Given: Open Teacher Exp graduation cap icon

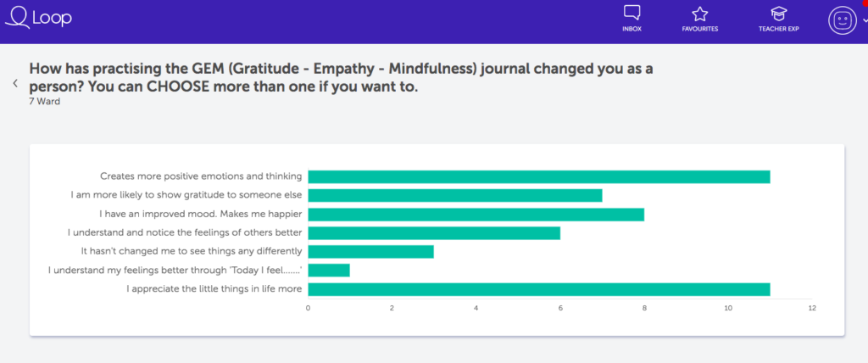Looking at the screenshot, I should 779,14.
